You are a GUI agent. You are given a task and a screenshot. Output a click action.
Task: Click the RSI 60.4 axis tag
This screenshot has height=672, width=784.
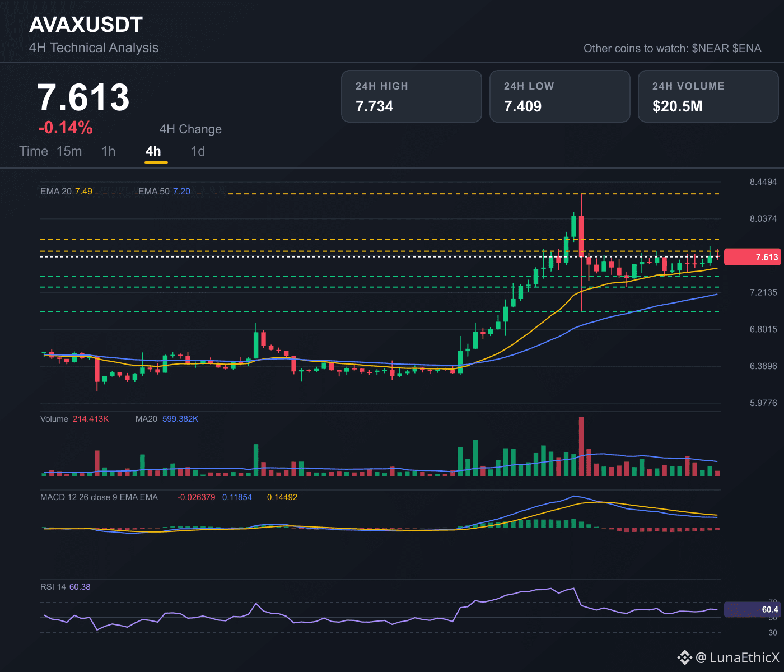tap(752, 609)
